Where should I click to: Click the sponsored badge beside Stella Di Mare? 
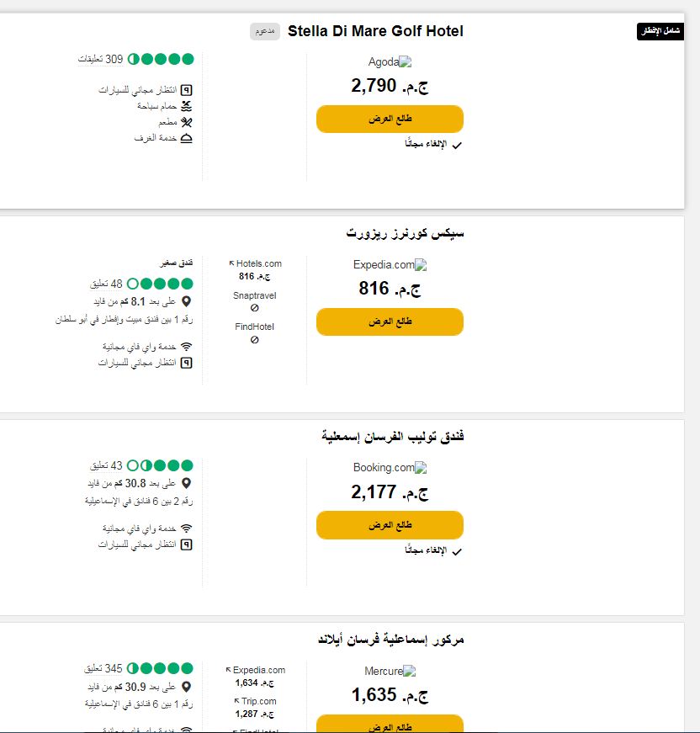coord(265,31)
